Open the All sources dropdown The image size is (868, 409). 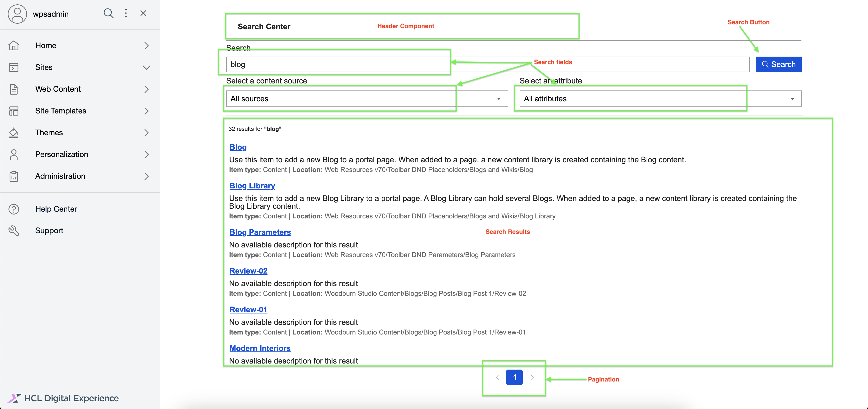click(x=367, y=99)
